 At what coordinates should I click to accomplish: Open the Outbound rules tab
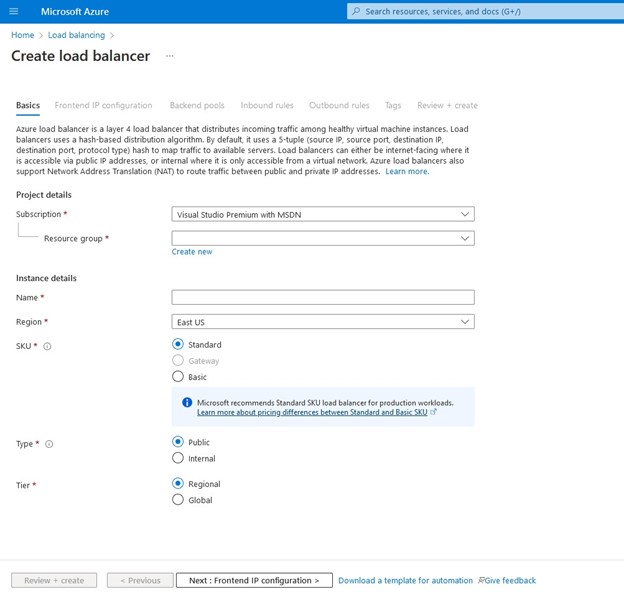point(339,105)
